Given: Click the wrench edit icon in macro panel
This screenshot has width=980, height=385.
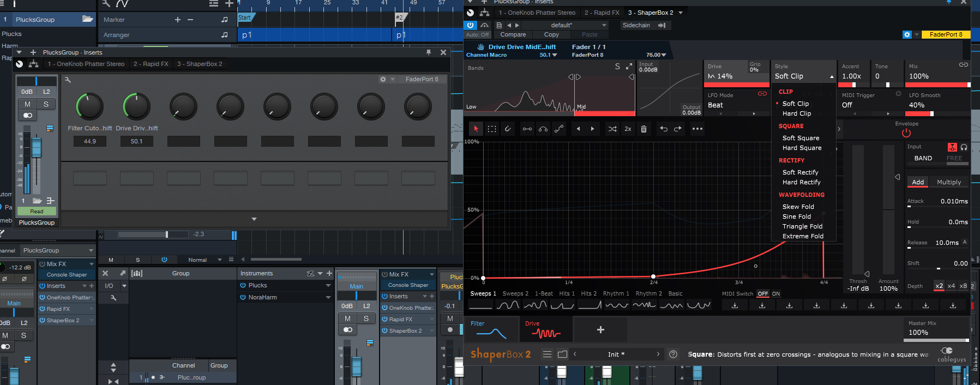Looking at the screenshot, I should tap(68, 80).
